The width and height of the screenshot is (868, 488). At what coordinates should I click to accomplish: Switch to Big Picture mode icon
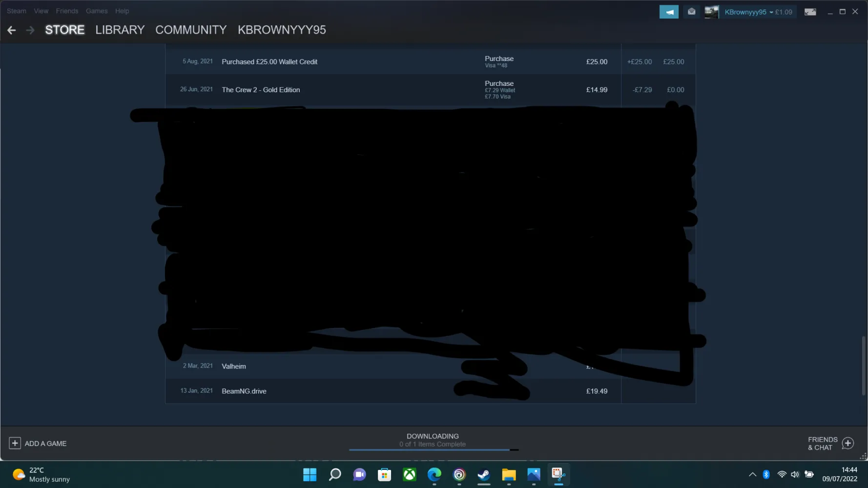(810, 12)
